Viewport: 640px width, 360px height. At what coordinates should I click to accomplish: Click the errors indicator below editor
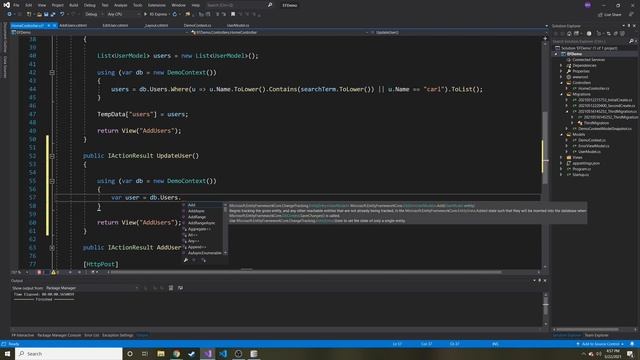tap(41, 272)
